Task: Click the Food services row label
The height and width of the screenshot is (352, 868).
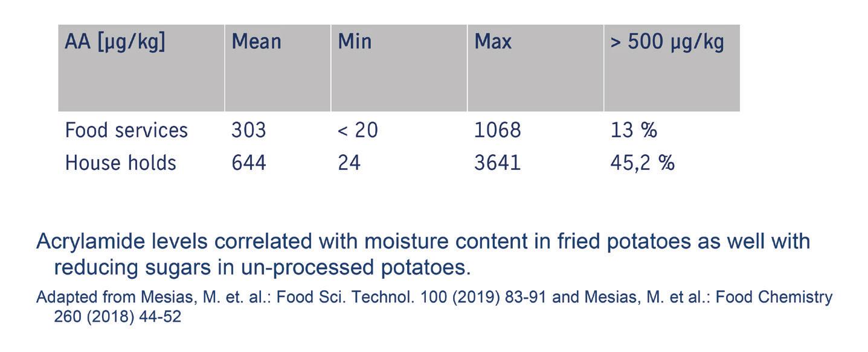Action: (x=126, y=131)
